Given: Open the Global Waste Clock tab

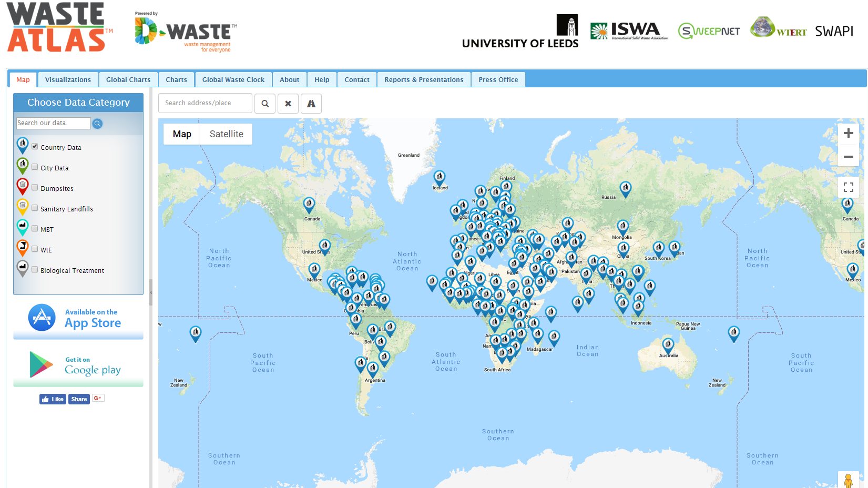Looking at the screenshot, I should [x=233, y=79].
